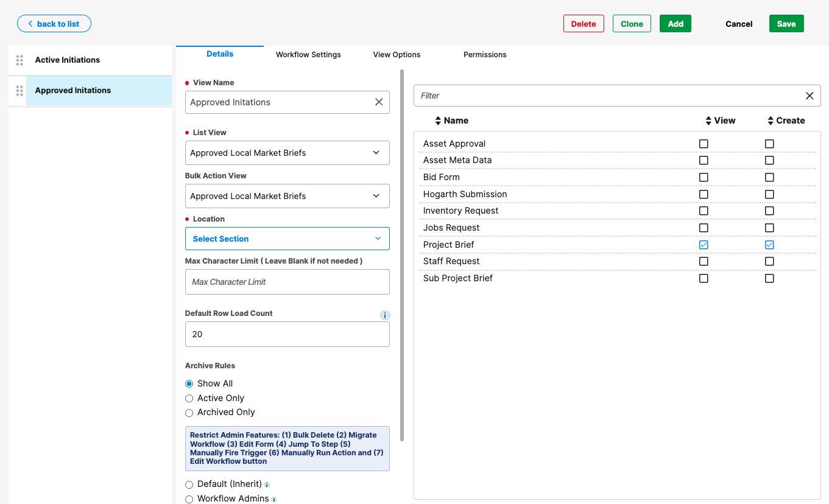The width and height of the screenshot is (829, 504).
Task: Click the details panel vertical scrollbar
Action: (x=402, y=256)
